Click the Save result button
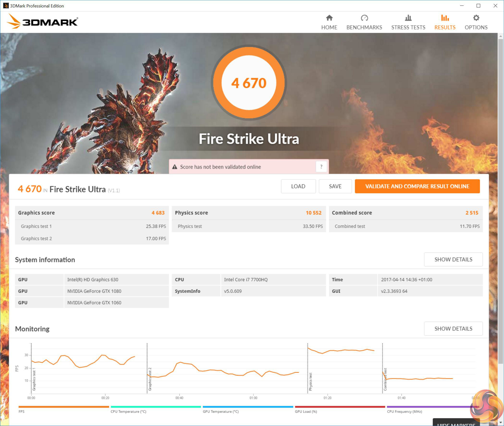504x426 pixels. (x=335, y=186)
